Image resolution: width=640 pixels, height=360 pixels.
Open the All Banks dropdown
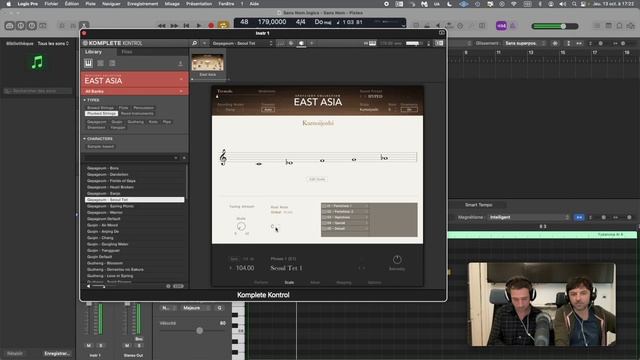click(134, 91)
